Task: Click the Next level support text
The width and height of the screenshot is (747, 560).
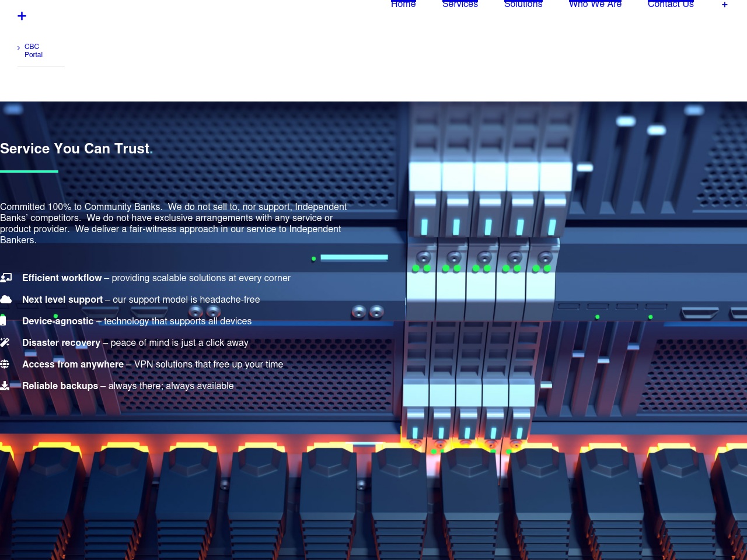Action: tap(62, 300)
